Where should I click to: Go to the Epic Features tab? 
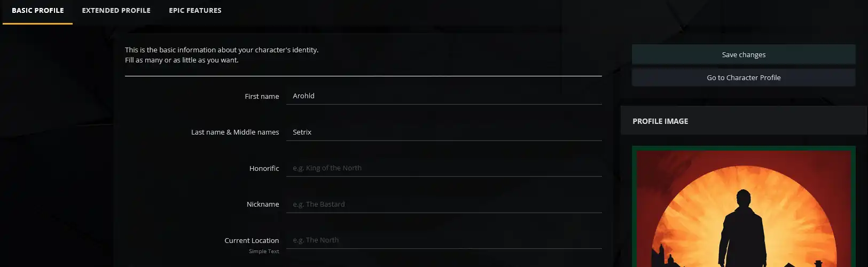coord(195,11)
